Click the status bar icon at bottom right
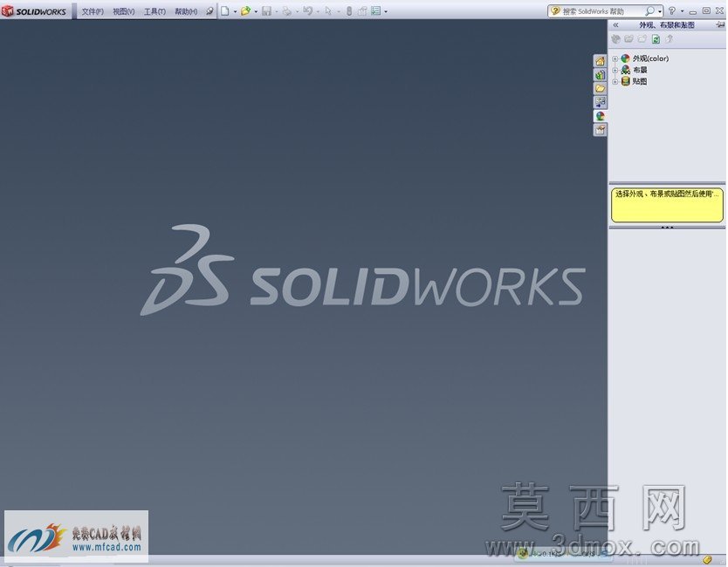 tap(707, 560)
